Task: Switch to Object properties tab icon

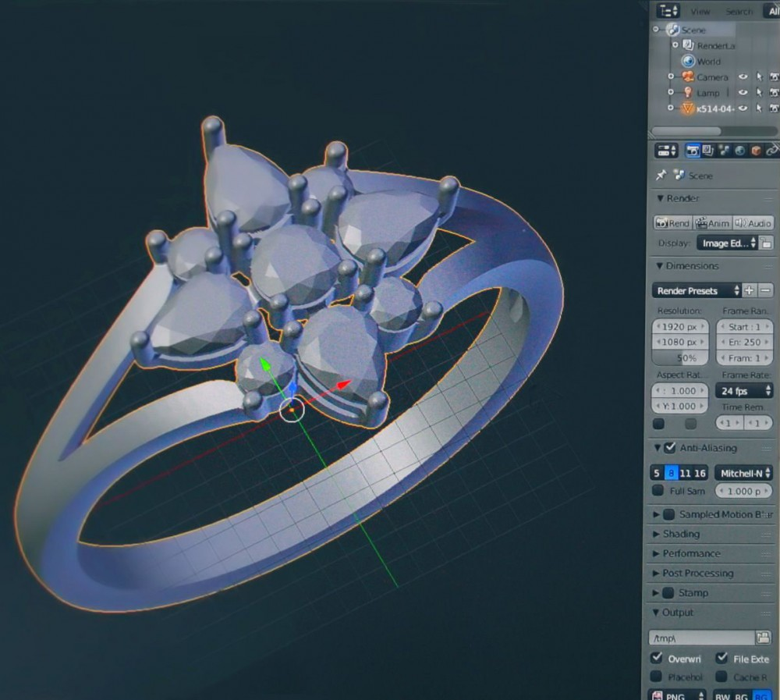Action: pyautogui.click(x=756, y=151)
